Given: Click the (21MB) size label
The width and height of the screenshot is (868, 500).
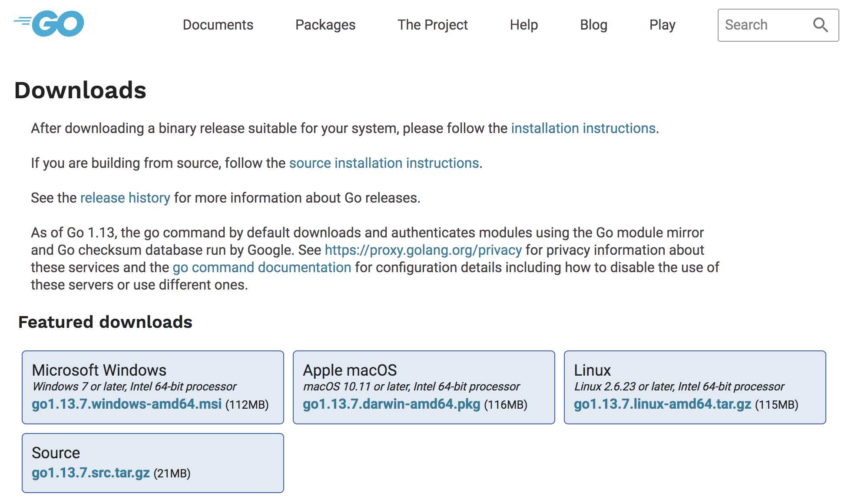Looking at the screenshot, I should [x=172, y=473].
